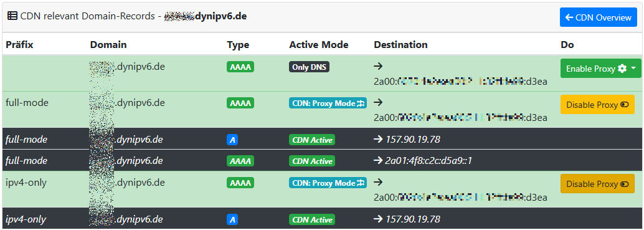Click the table icon beside CDN relevant Domain-Records
Screen dimensions: 644x230
(x=12, y=17)
